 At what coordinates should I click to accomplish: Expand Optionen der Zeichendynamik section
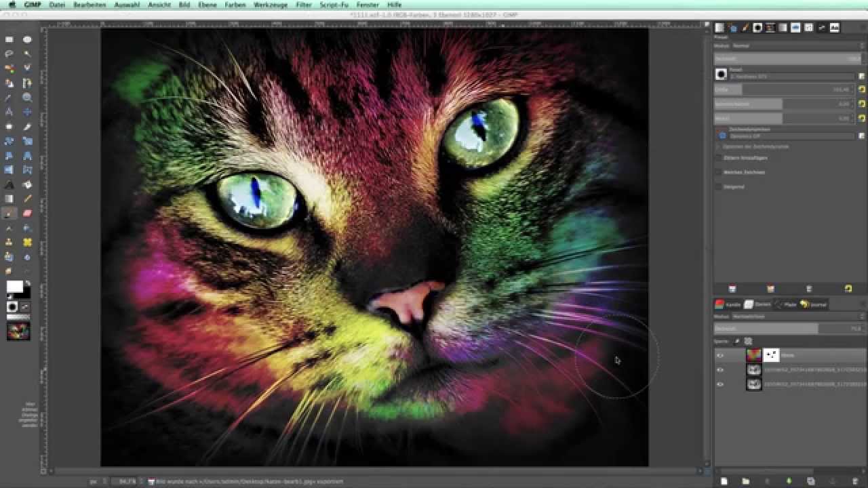point(718,146)
